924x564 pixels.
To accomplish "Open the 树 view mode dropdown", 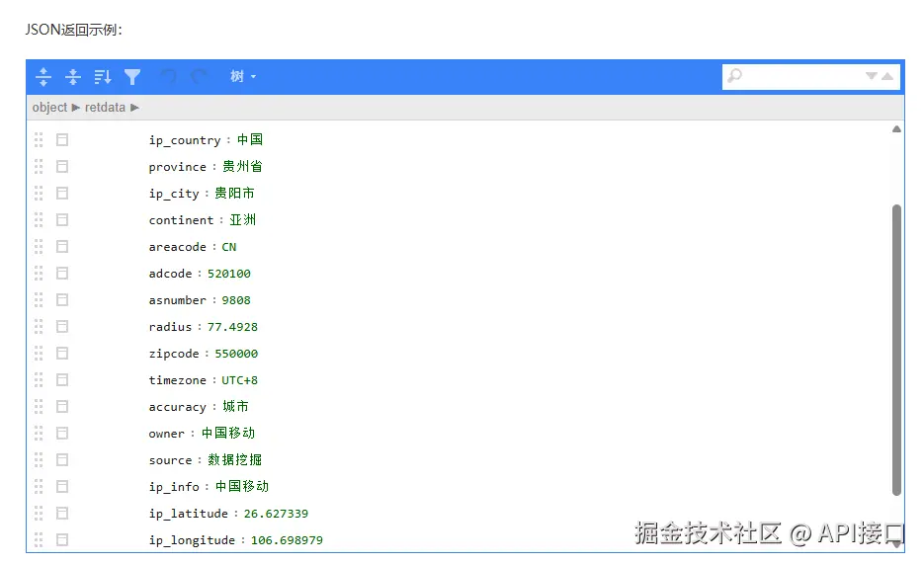I will pos(243,76).
